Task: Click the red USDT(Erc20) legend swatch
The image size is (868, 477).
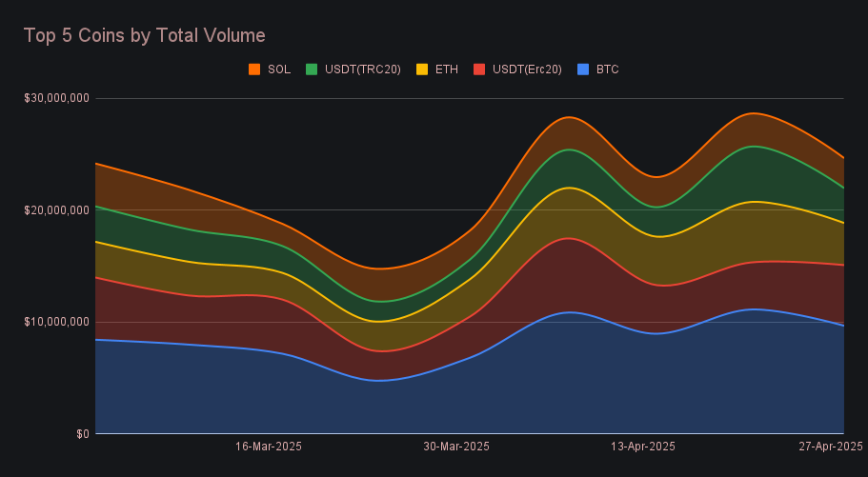Action: (x=481, y=70)
